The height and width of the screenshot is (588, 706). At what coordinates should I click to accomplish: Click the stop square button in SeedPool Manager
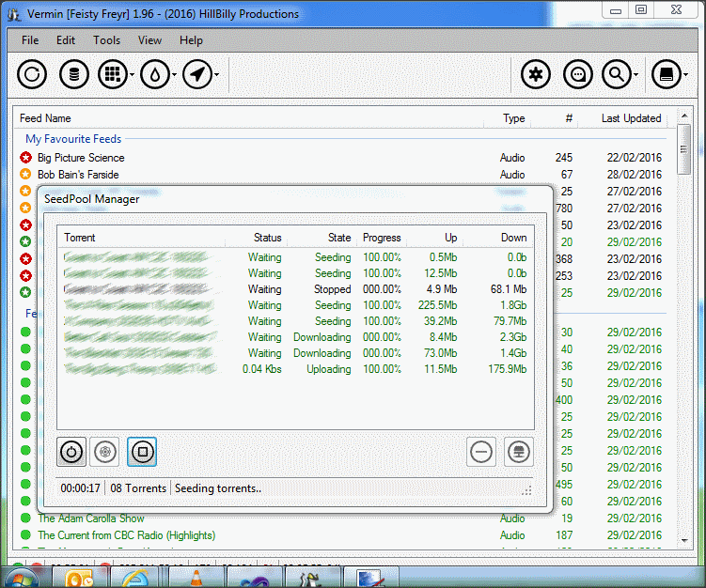click(142, 452)
